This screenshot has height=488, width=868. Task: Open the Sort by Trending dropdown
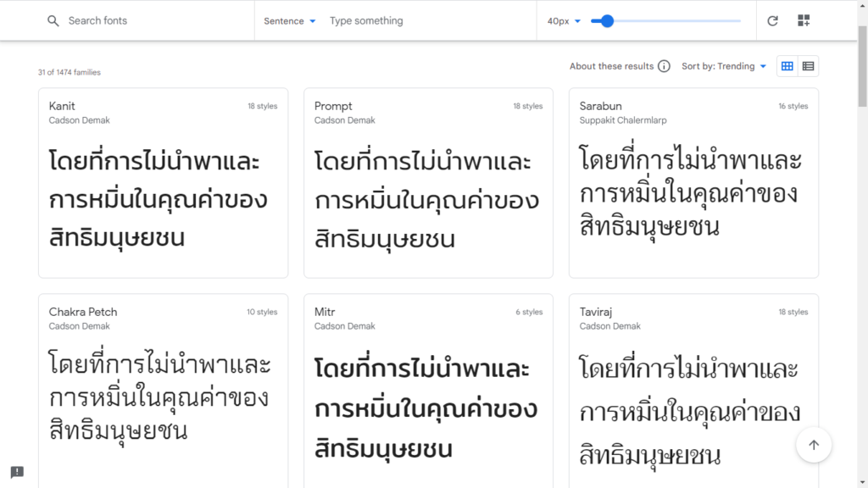point(724,66)
